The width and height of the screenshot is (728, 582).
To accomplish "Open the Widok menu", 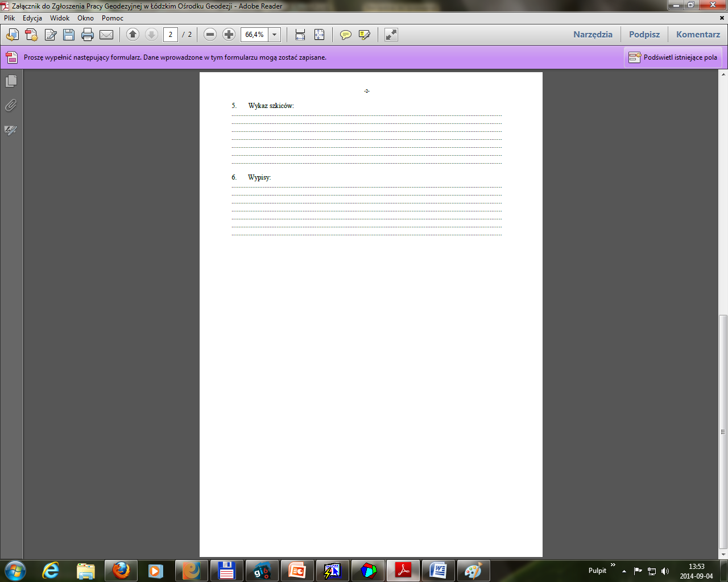I will [x=60, y=18].
